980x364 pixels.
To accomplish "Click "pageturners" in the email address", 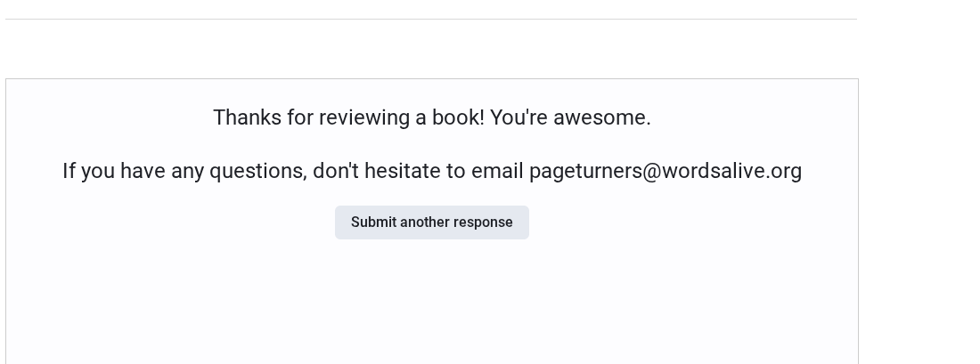I will coord(584,171).
